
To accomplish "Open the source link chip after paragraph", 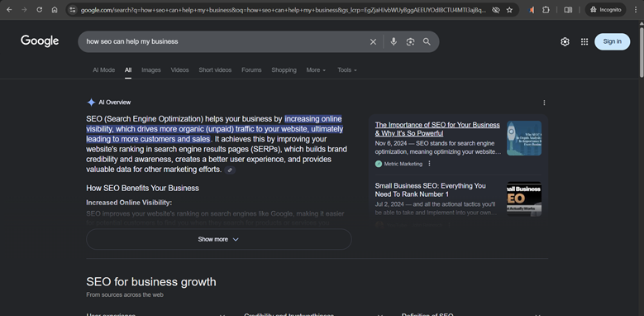I will [x=230, y=170].
